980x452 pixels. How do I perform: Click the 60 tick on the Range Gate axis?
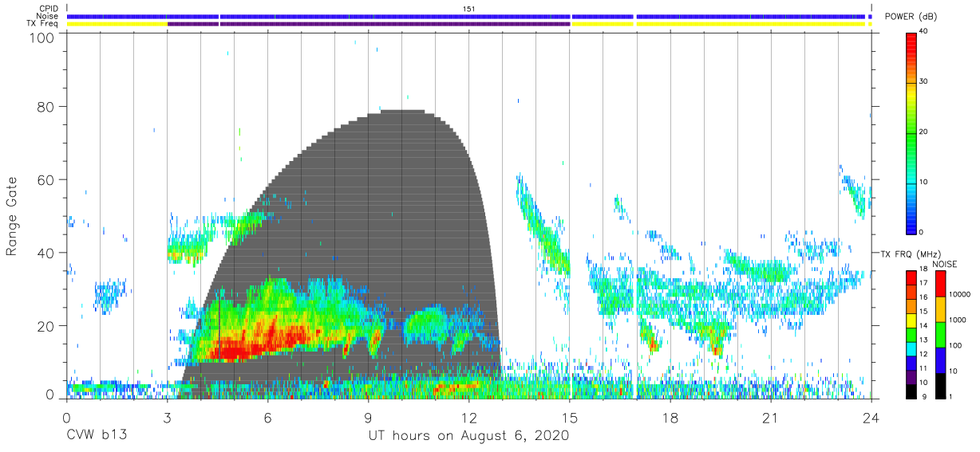[46, 180]
